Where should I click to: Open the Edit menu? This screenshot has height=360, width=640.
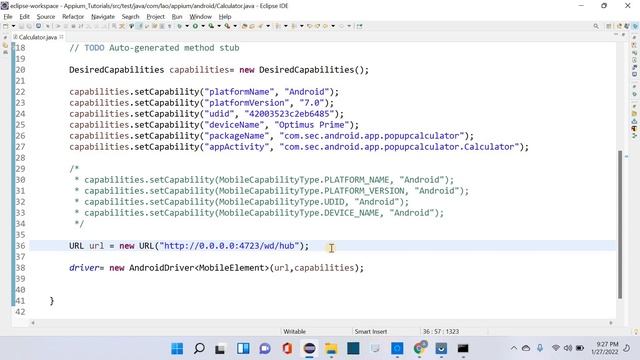click(x=24, y=17)
